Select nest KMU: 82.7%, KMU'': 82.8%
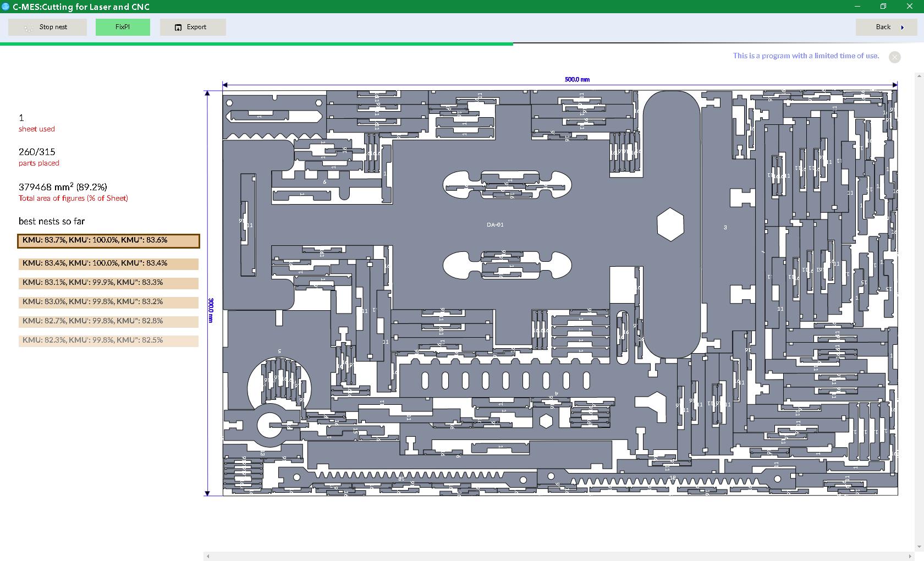The width and height of the screenshot is (924, 561). pyautogui.click(x=108, y=321)
